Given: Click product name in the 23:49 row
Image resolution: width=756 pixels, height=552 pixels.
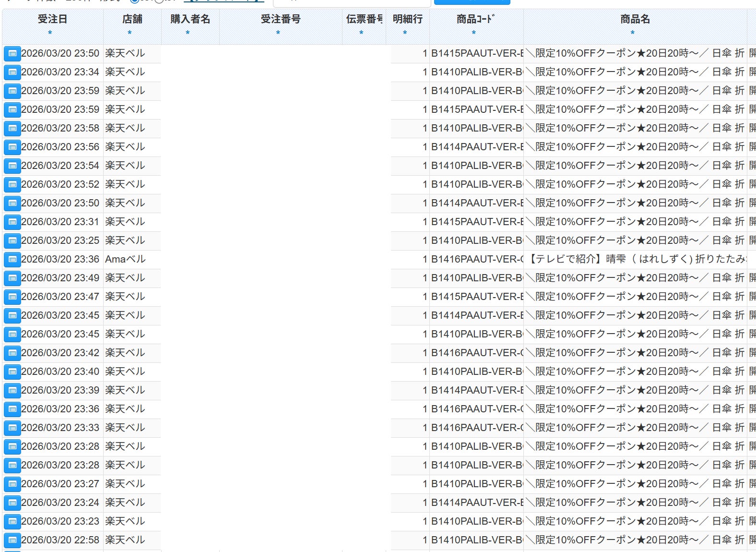Looking at the screenshot, I should 635,278.
